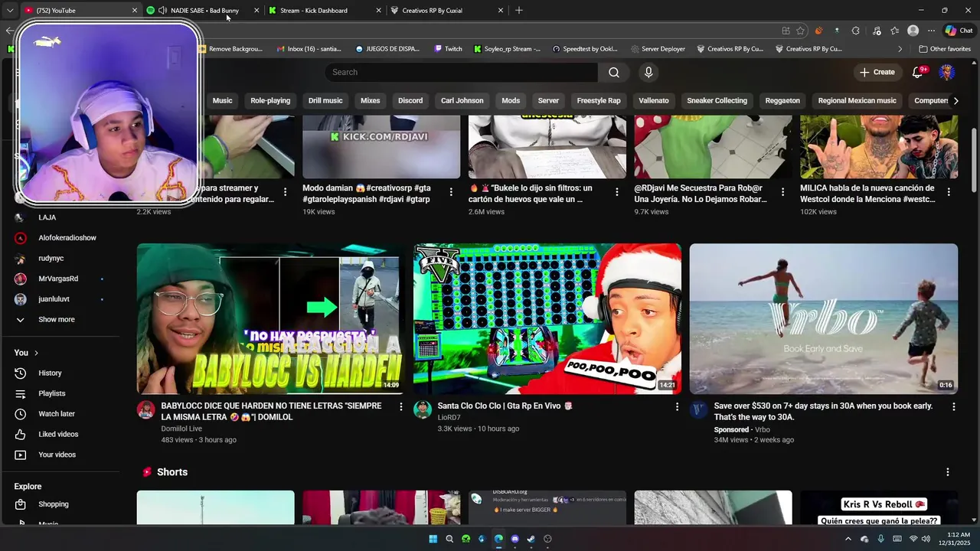Click the Create button
The width and height of the screenshot is (980, 551).
click(x=877, y=72)
